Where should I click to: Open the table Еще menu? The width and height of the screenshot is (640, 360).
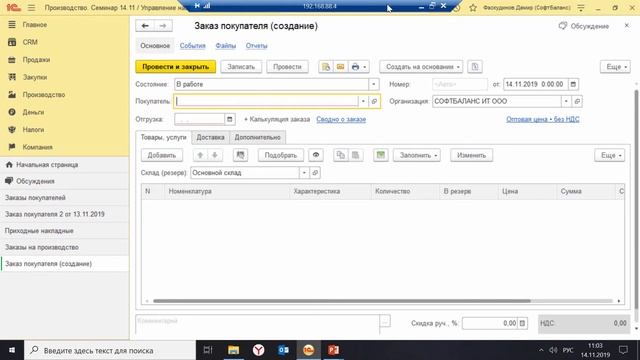(610, 155)
